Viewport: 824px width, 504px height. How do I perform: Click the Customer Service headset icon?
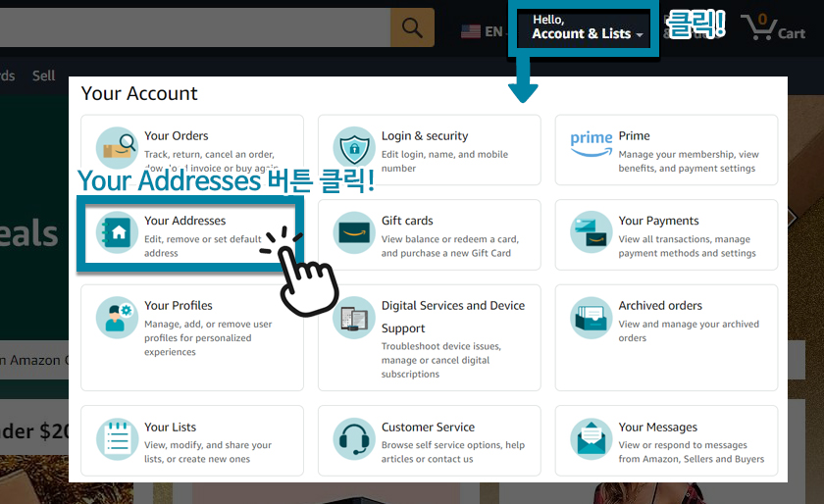coord(354,439)
